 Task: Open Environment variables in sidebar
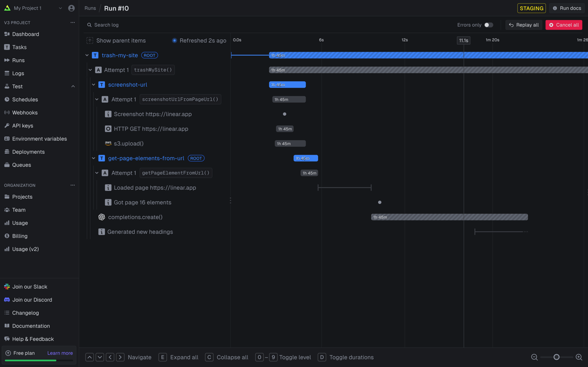(x=39, y=139)
